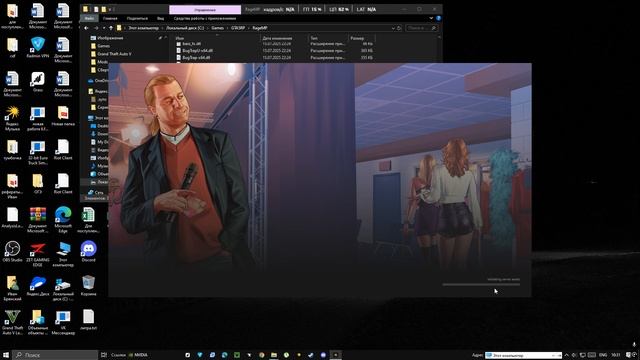This screenshot has width=640, height=360.
Task: Click GTA5RP breadcrumb segment
Action: pos(238,28)
